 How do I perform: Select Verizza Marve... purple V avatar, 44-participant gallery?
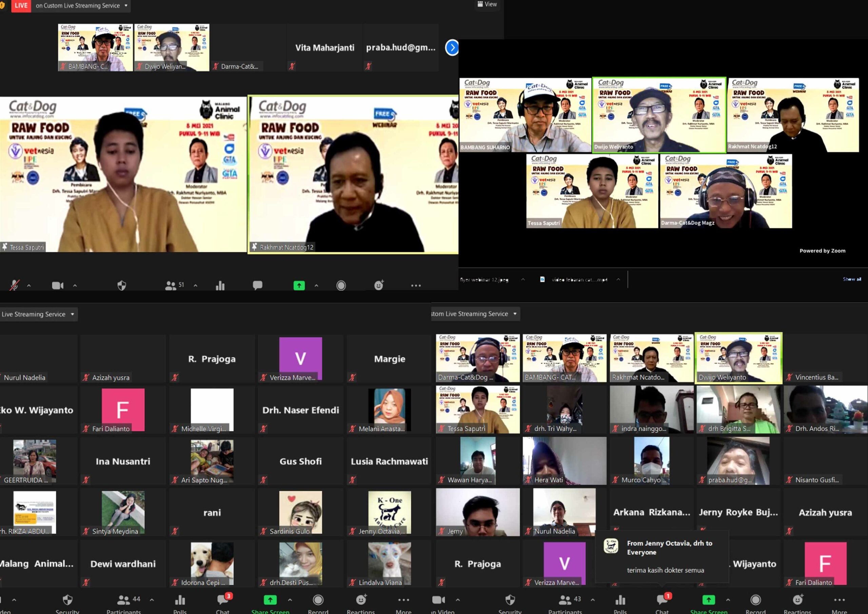(x=300, y=359)
